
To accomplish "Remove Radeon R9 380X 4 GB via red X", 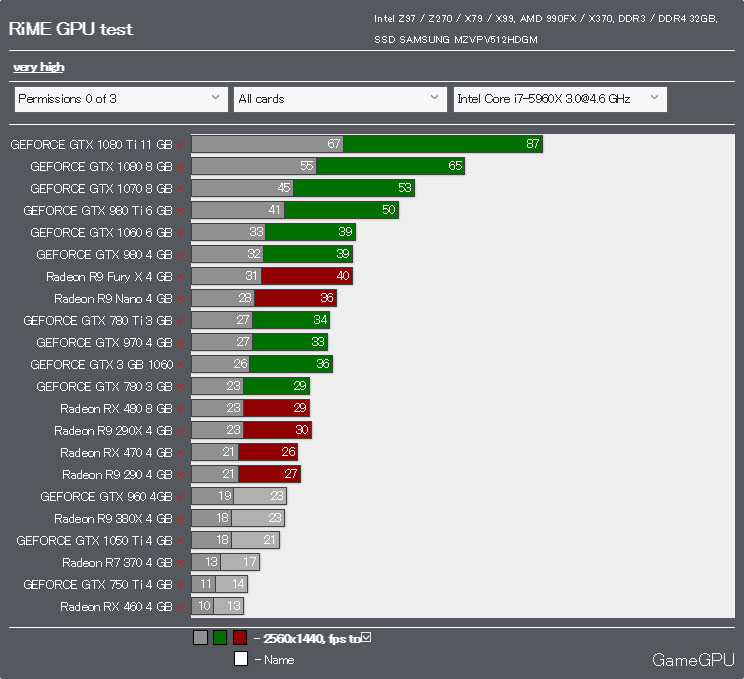I will click(x=180, y=519).
